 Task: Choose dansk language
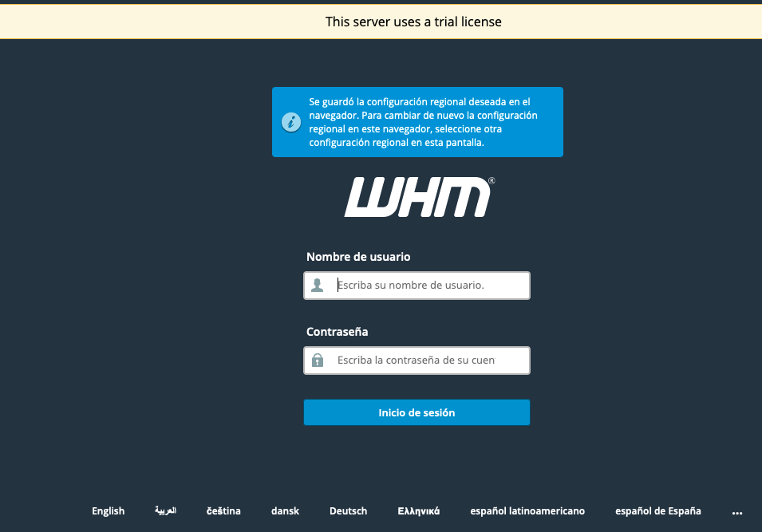[x=286, y=511]
